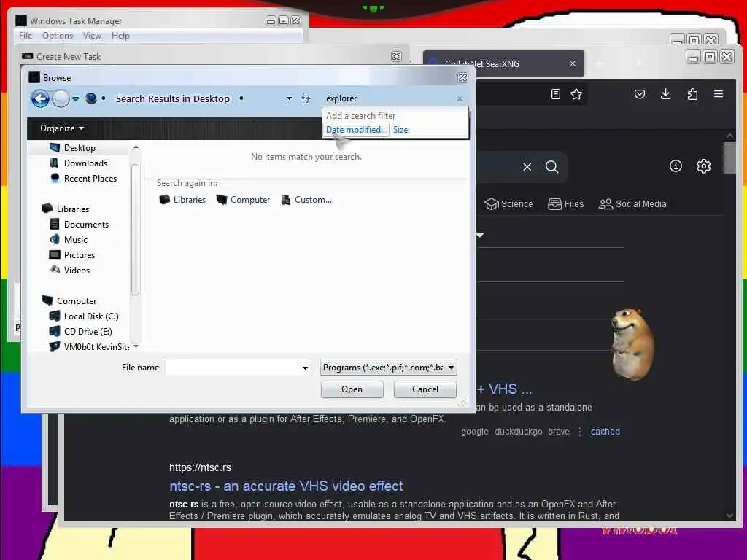Close the CollabNet SearXNG browser tab

tap(573, 63)
